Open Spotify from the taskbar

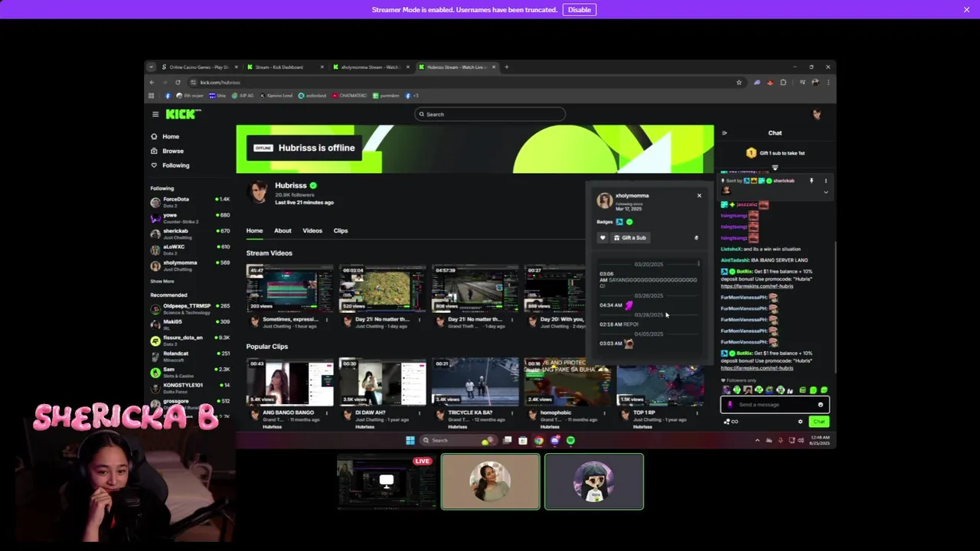(x=570, y=440)
